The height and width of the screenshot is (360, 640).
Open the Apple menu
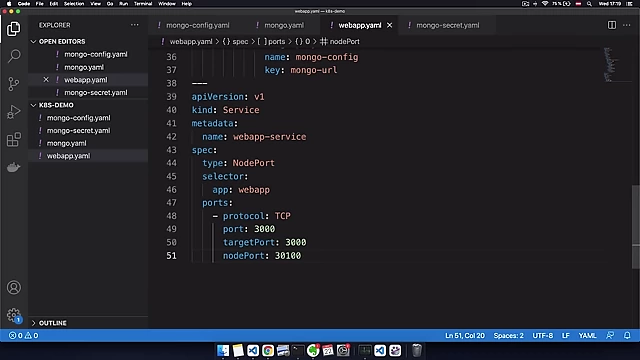pos(9,4)
